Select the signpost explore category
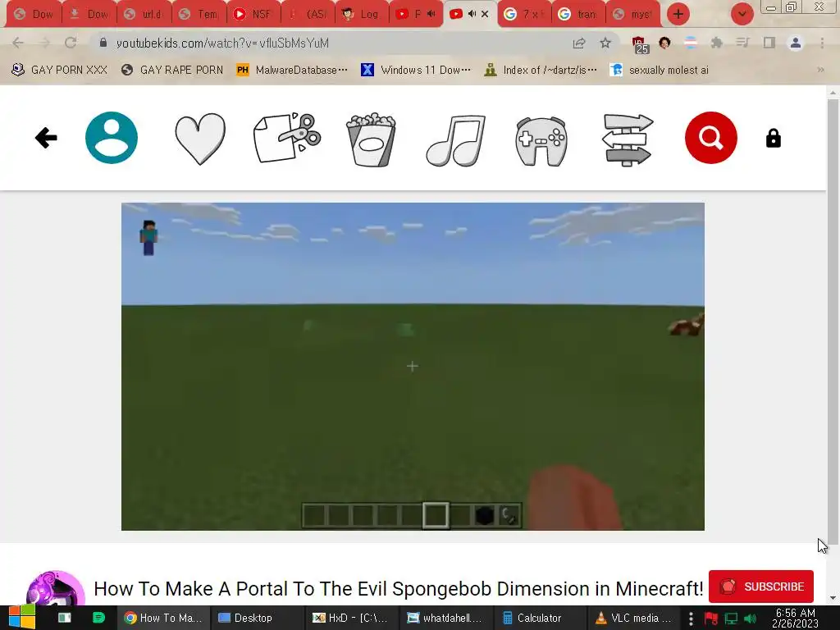 point(628,139)
